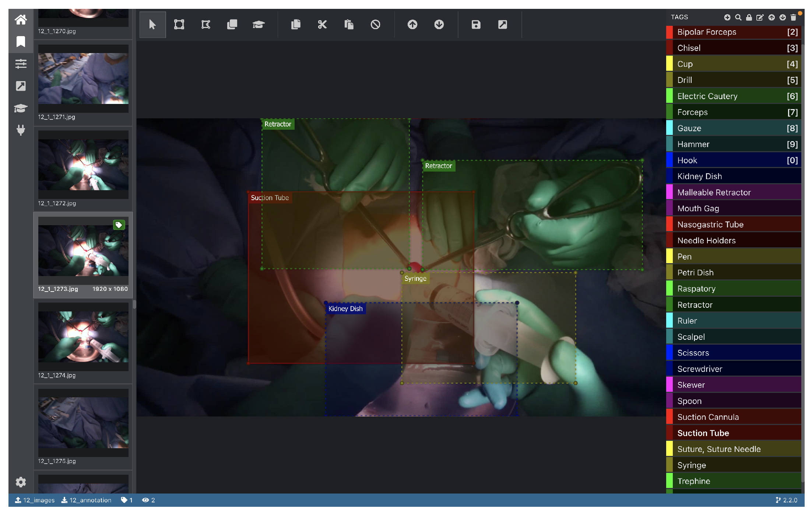Add a new tag using plus icon
812x516 pixels.
click(727, 17)
